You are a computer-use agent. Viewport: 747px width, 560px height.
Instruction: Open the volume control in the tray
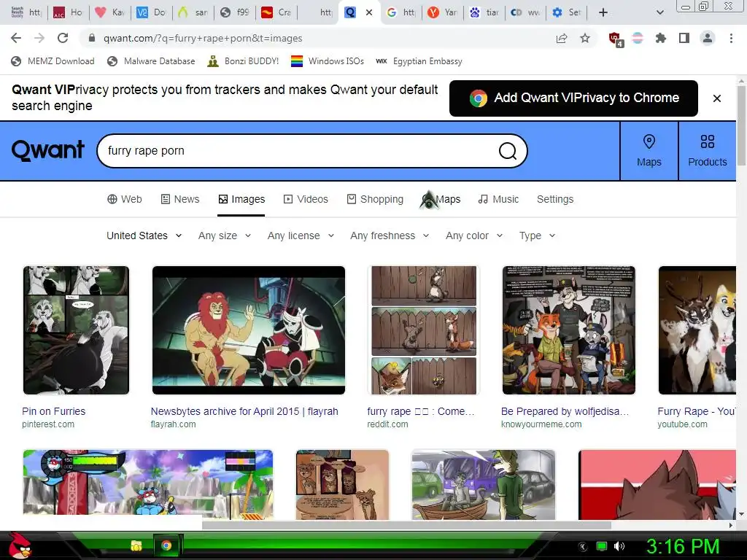pos(619,546)
